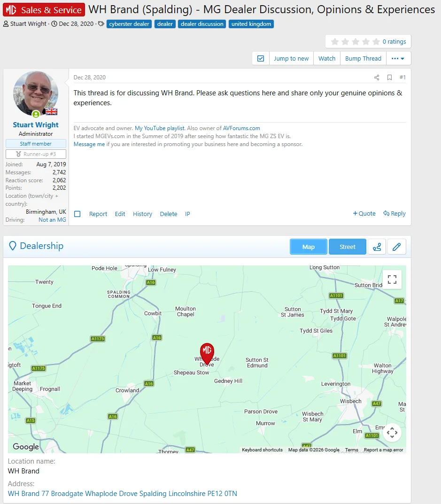Open the Not an MG driving link
Viewport: 441px width, 504px height.
[x=52, y=220]
